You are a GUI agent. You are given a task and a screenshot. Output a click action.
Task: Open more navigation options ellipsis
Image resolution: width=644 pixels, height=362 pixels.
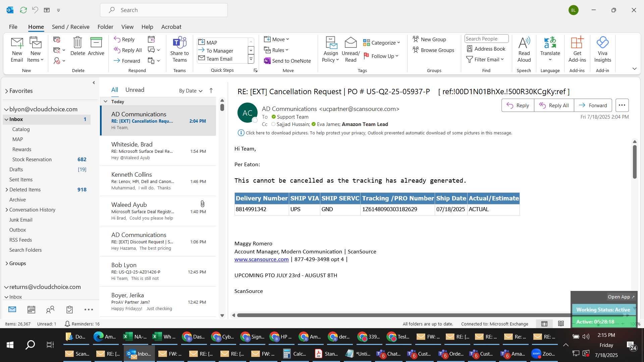pos(89,309)
